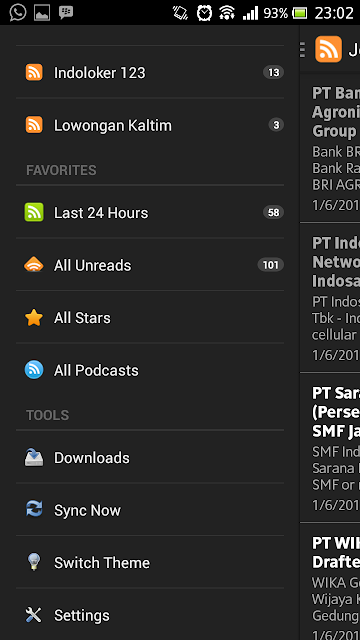Tap the RSS icon next to Lowongan Kaltim

click(34, 124)
